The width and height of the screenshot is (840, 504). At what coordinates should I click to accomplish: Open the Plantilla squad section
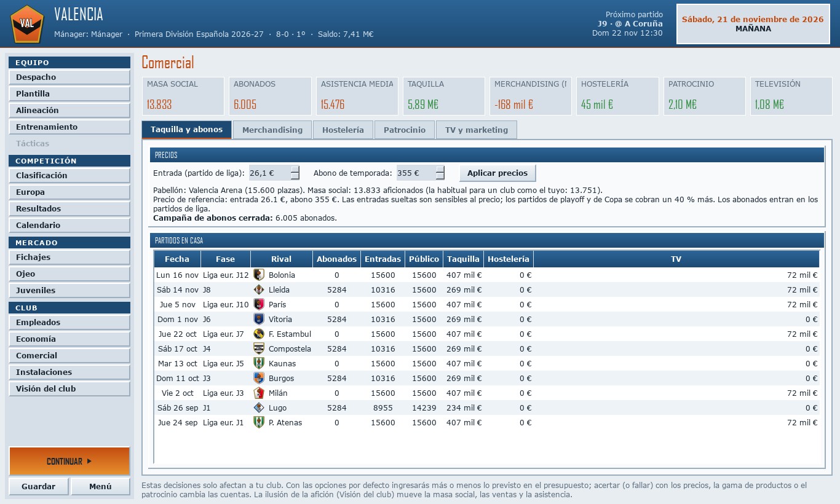coord(69,94)
